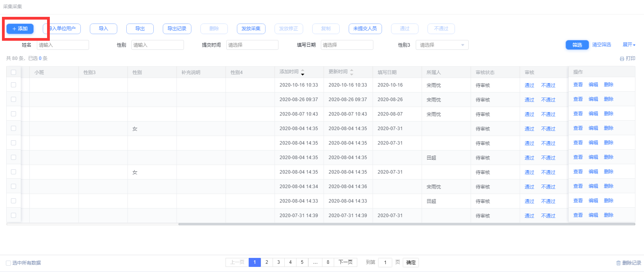Open the 提交时间 date selector
Viewport: 644px width, 272px height.
252,45
